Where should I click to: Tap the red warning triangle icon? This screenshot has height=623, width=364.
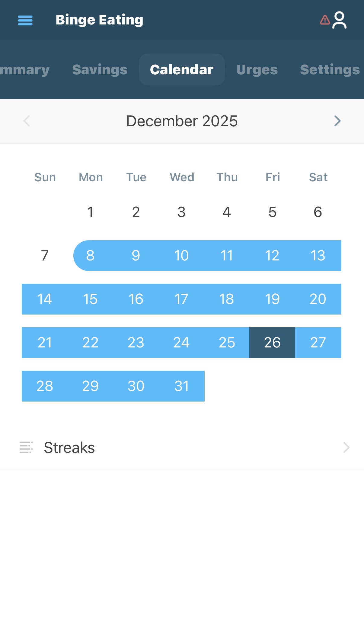pyautogui.click(x=325, y=20)
